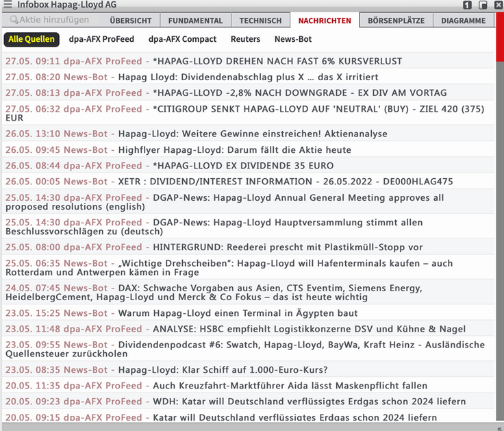Image resolution: width=504 pixels, height=431 pixels.
Task: Open headline Warum Hapag-Lloyd einen Terminal in Ägypten baut
Action: pyautogui.click(x=248, y=312)
